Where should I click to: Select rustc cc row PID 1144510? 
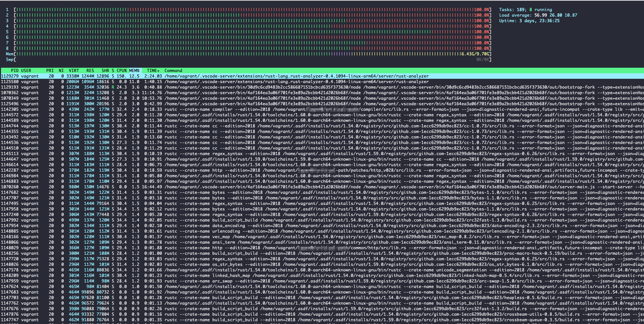click(x=322, y=148)
